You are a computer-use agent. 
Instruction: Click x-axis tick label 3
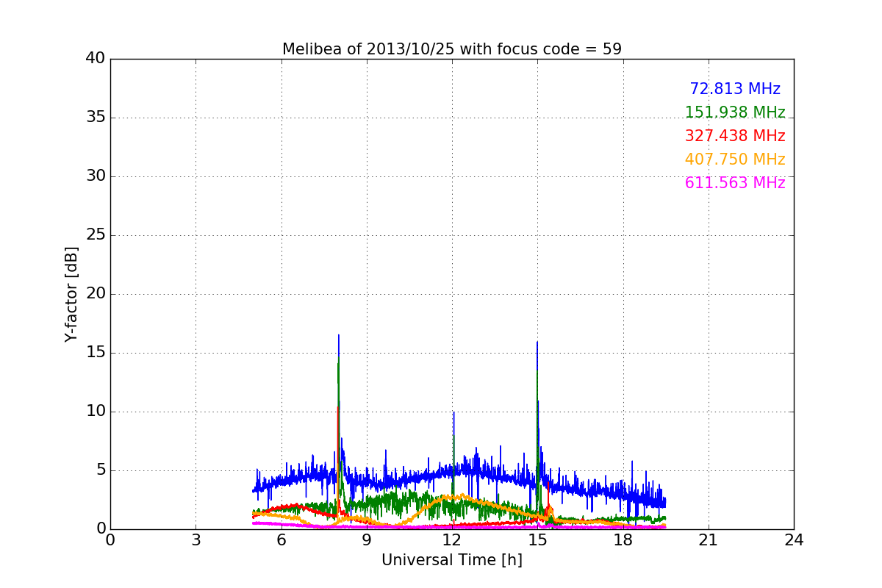(x=196, y=540)
